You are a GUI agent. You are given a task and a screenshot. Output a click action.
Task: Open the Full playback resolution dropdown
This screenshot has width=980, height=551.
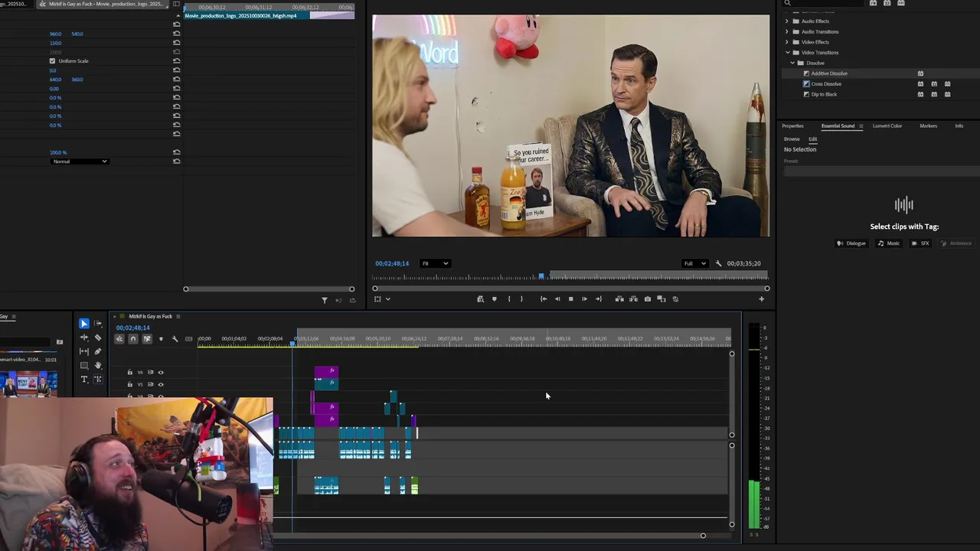coord(694,263)
